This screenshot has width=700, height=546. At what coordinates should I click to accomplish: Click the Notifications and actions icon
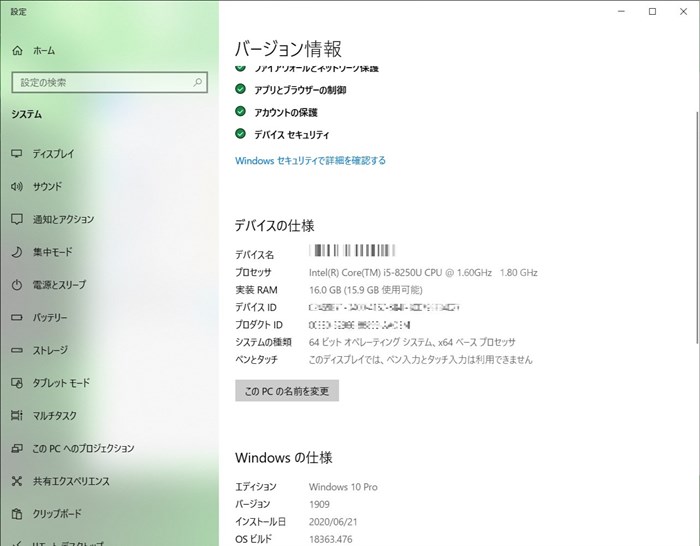tap(17, 219)
